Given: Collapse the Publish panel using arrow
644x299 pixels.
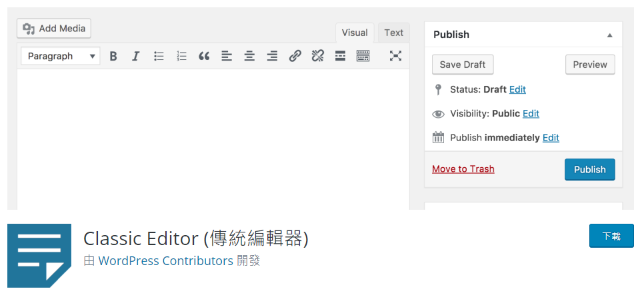Looking at the screenshot, I should point(610,35).
